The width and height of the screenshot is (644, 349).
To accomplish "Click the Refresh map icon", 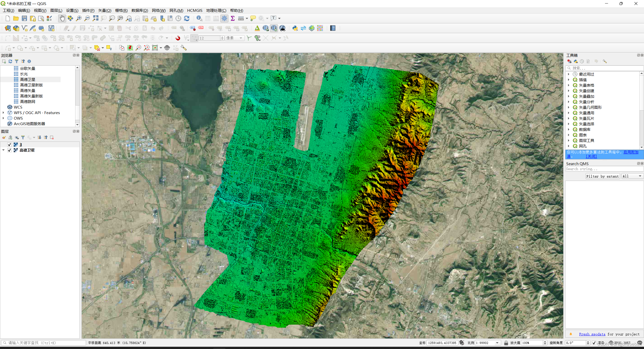I will [x=187, y=18].
